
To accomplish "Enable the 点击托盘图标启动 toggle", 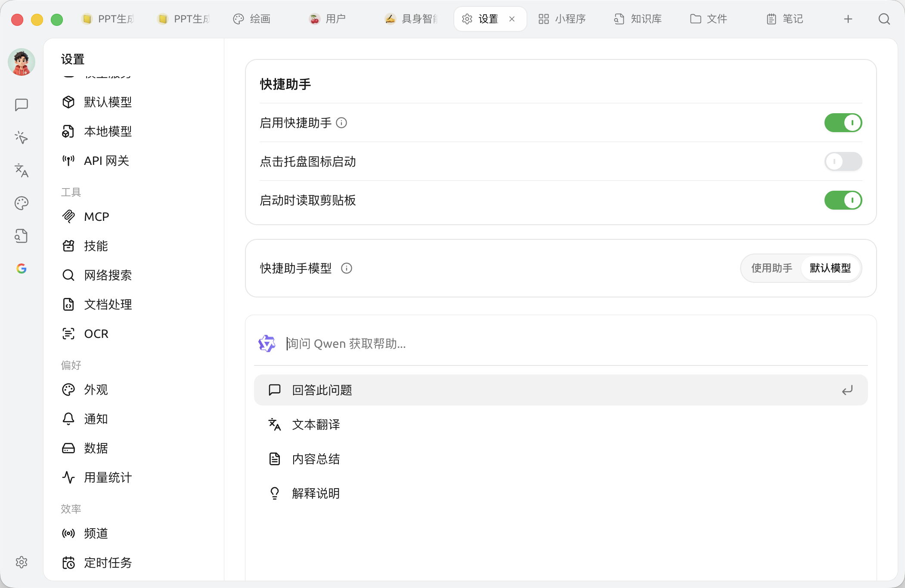I will tap(843, 161).
